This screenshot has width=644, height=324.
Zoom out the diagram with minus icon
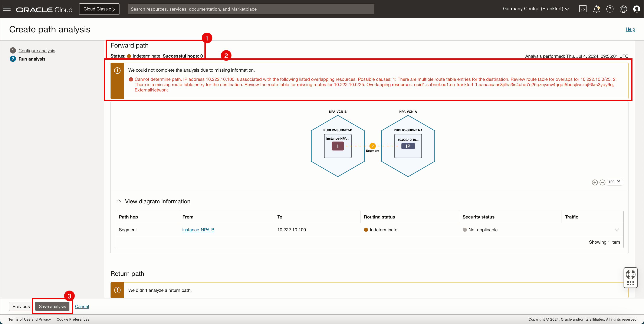click(x=602, y=182)
